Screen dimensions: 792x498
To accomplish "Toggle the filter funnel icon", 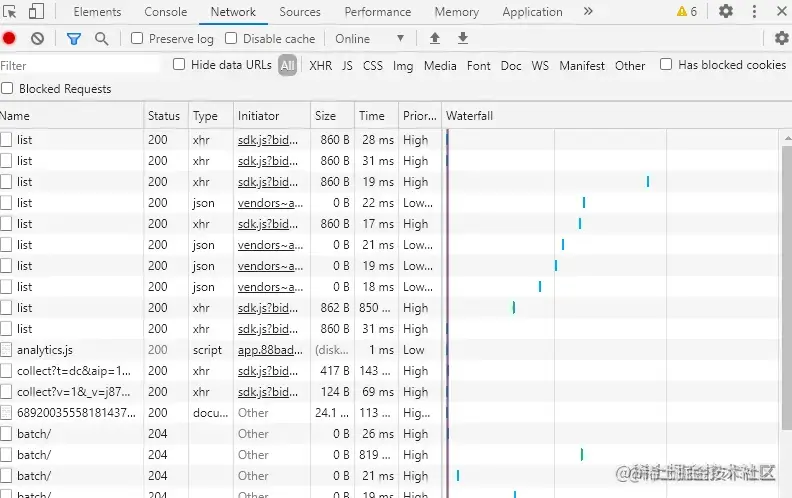I will click(74, 38).
